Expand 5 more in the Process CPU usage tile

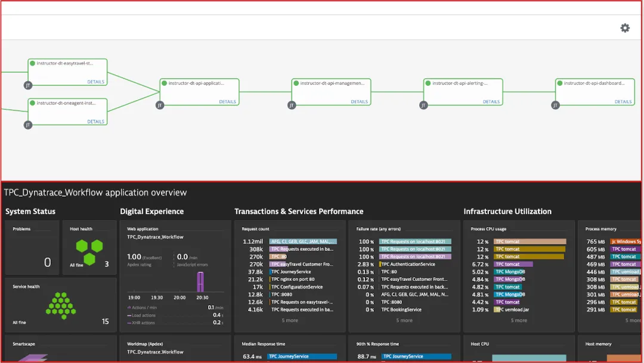(x=519, y=320)
